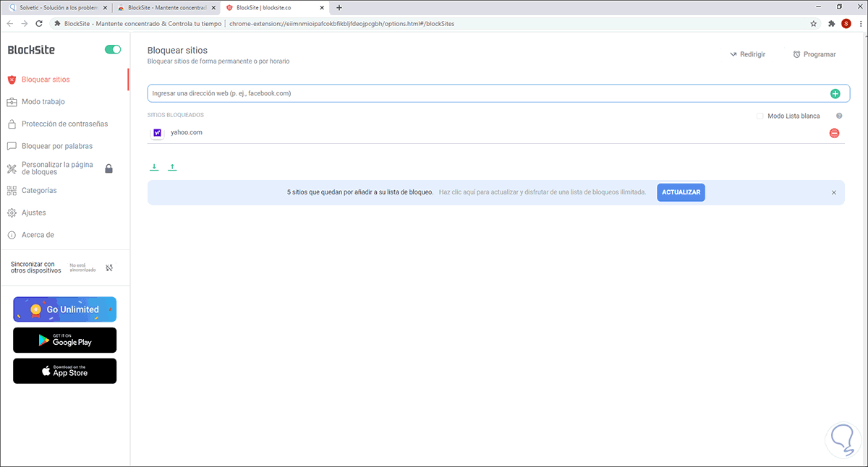Click the App Store badge
Image resolution: width=868 pixels, height=467 pixels.
click(x=64, y=371)
